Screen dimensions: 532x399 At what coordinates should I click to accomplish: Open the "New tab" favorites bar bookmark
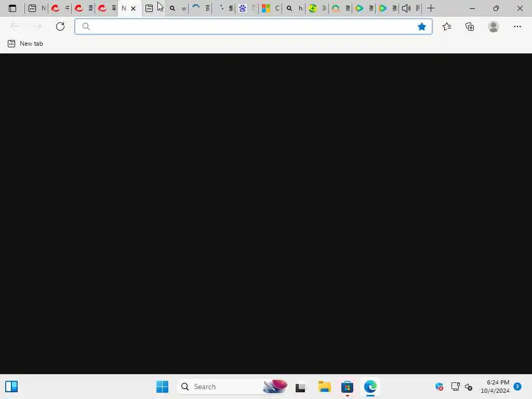click(x=25, y=44)
